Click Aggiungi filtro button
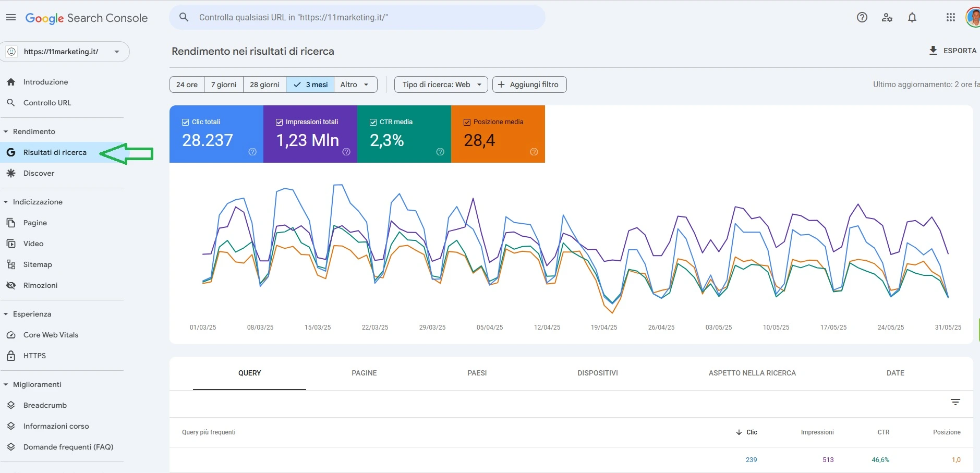 [x=529, y=84]
